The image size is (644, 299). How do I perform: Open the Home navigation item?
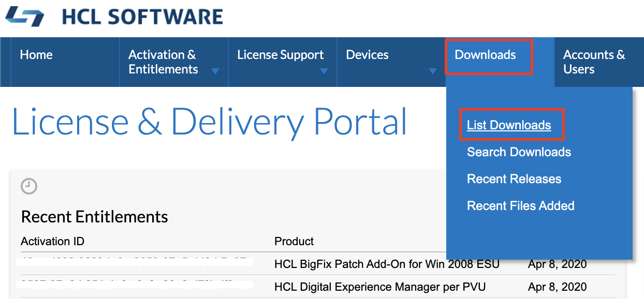coord(36,55)
